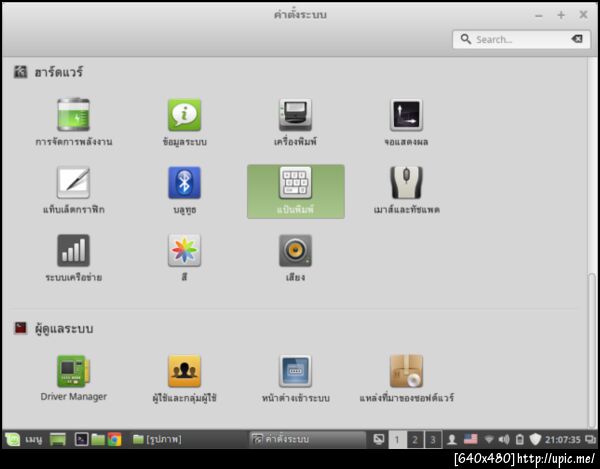The image size is (600, 469).
Task: Switch to workspace 3
Action: 433,440
